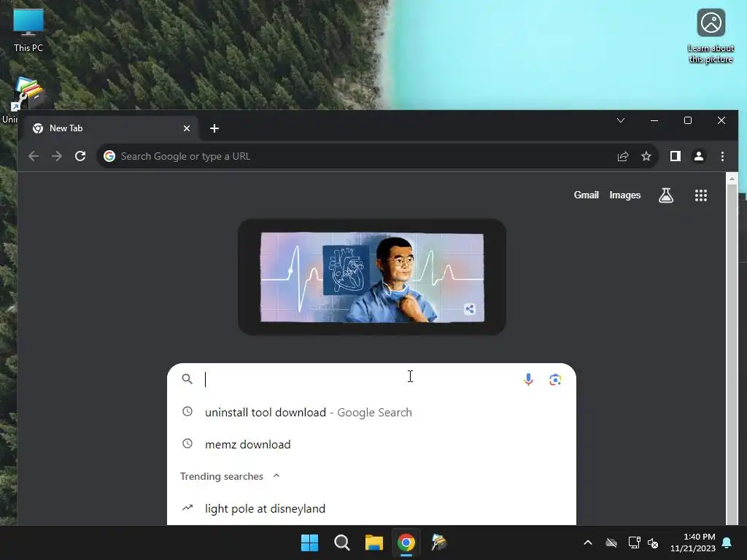Image resolution: width=747 pixels, height=560 pixels.
Task: Open the New Tab button (plus)
Action: (x=214, y=128)
